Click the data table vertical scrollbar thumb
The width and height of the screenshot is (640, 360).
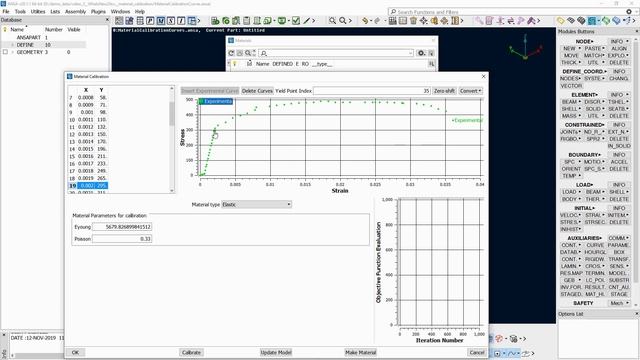[x=171, y=113]
